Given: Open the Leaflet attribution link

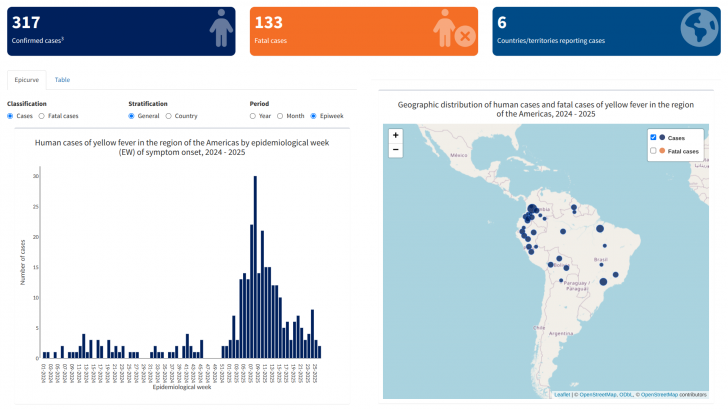Looking at the screenshot, I should pos(562,395).
